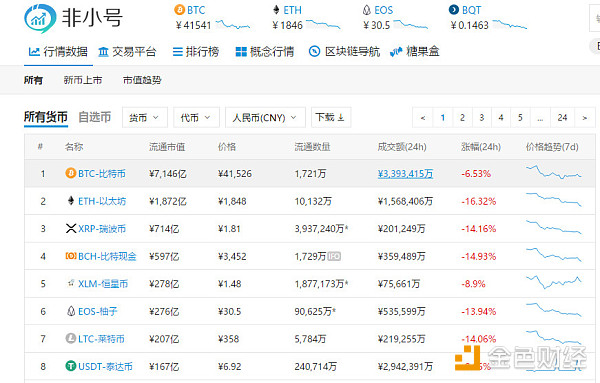The image size is (600, 383).
Task: Sort by 价格 column header
Action: click(227, 147)
